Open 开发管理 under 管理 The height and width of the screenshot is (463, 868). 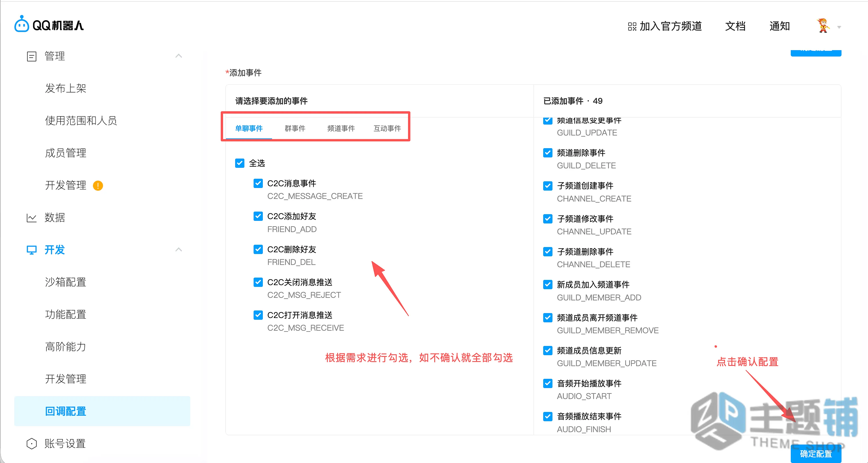[66, 185]
